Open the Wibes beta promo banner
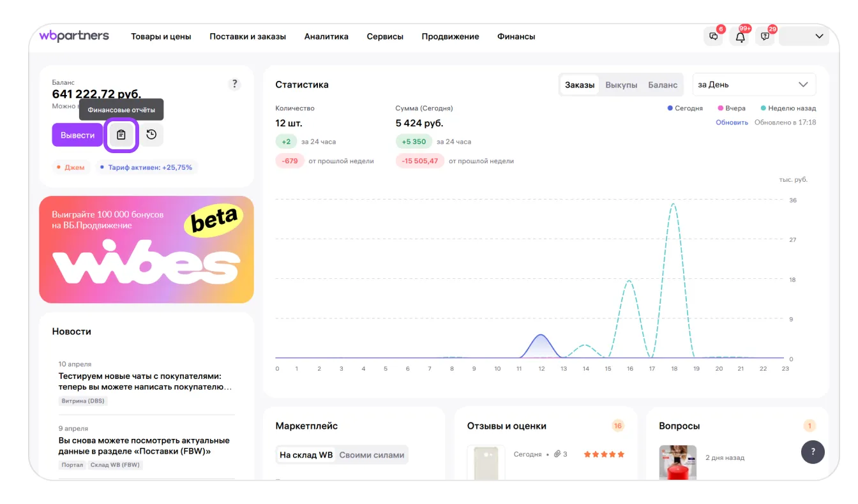Image resolution: width=858 pixels, height=504 pixels. coord(146,249)
